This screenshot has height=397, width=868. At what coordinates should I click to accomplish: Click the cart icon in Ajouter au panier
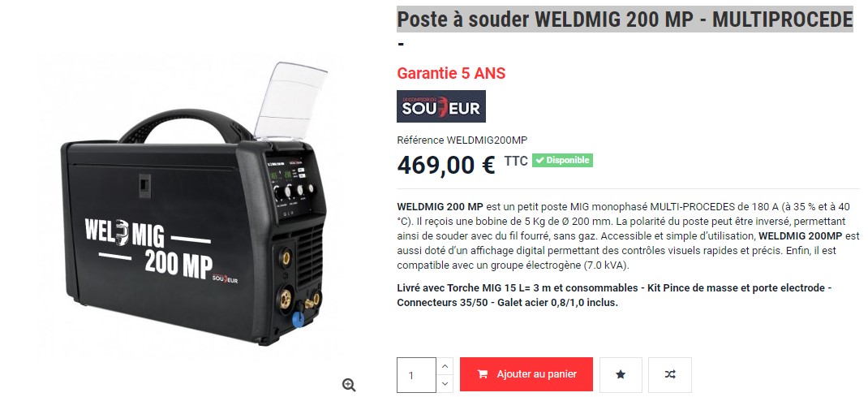click(x=482, y=374)
